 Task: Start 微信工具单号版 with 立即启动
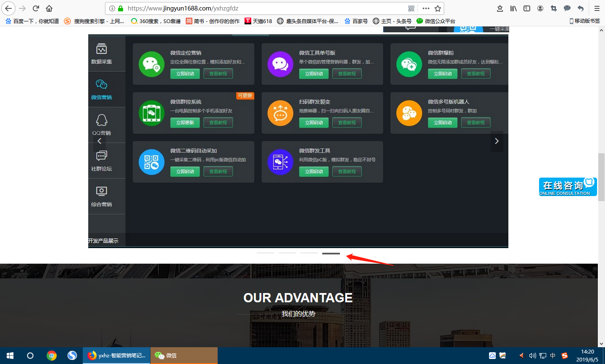pyautogui.click(x=314, y=73)
